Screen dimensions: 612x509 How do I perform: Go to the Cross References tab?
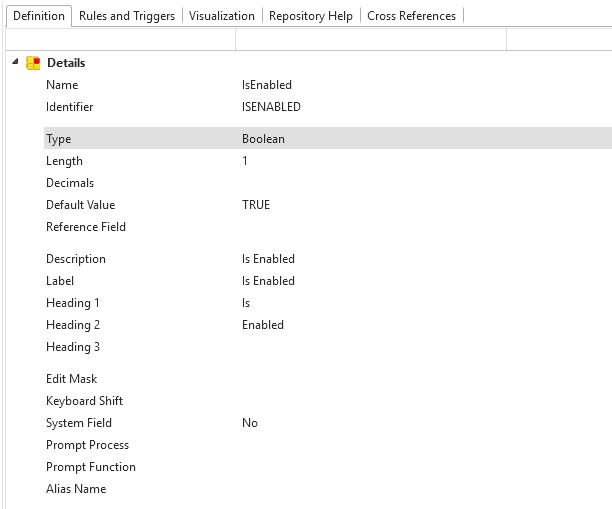click(x=411, y=16)
